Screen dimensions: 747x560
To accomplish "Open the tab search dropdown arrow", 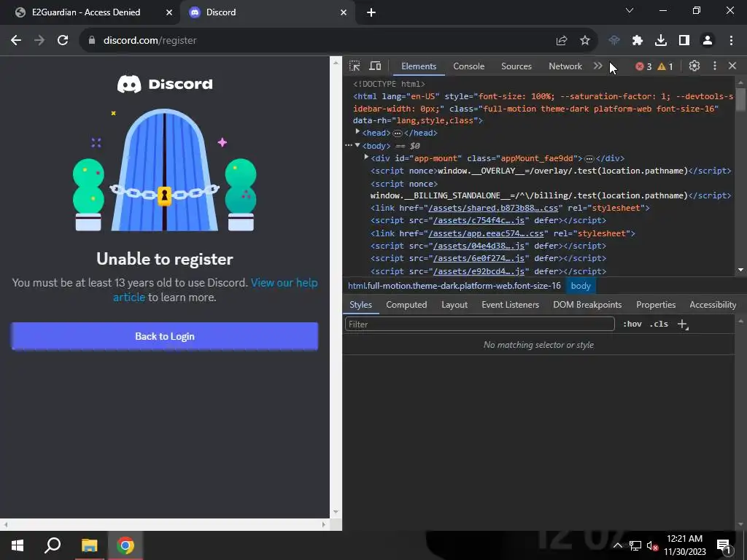I will (x=630, y=10).
